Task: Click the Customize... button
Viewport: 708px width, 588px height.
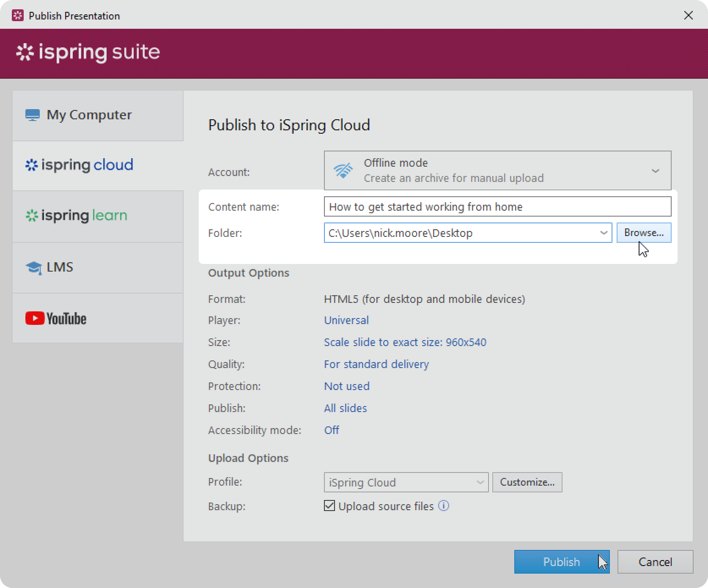Action: coord(527,482)
